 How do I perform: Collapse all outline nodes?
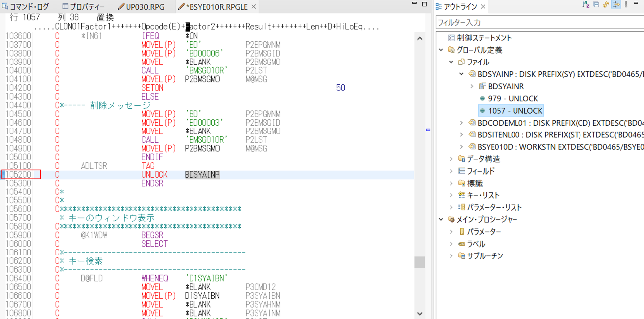(596, 5)
